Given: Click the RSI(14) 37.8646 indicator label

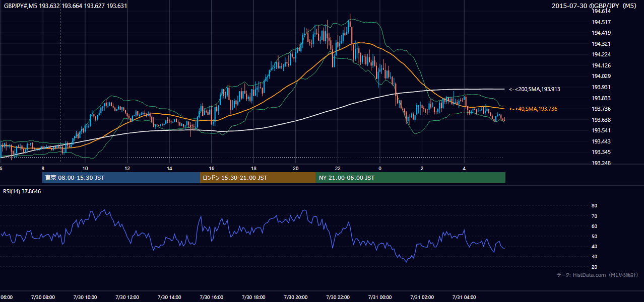Looking at the screenshot, I should point(22,191).
